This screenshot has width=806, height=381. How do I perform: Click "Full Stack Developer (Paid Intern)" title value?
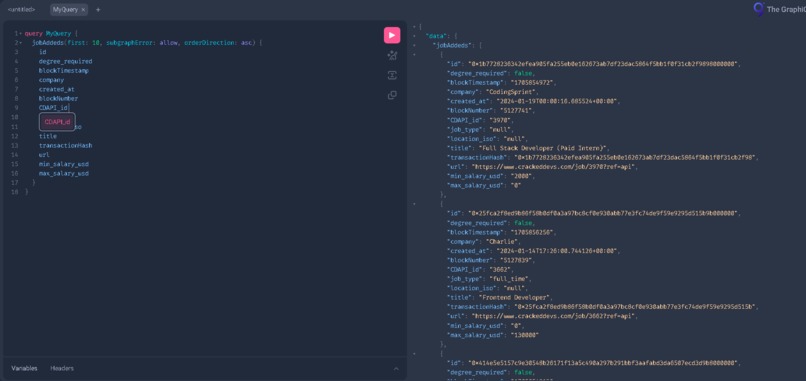pyautogui.click(x=544, y=148)
